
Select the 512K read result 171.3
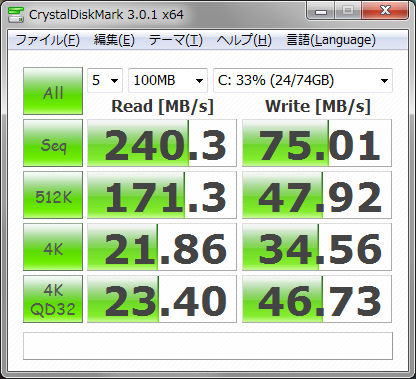162,195
